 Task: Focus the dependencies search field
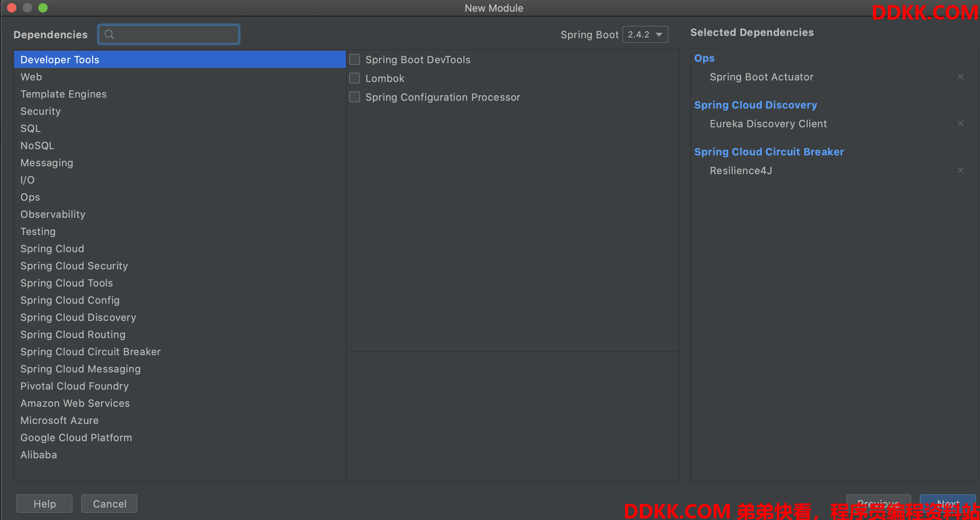coord(169,34)
